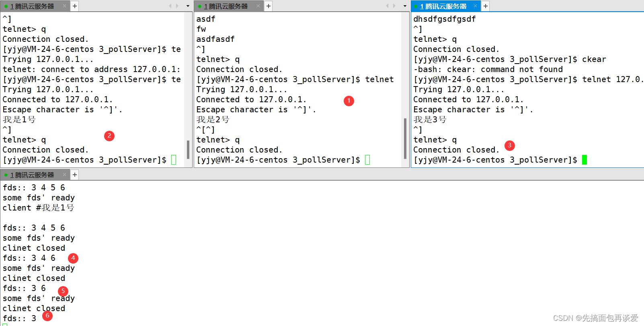The height and width of the screenshot is (326, 644).
Task: Show next tab in the top-middle pane
Action: (x=394, y=6)
